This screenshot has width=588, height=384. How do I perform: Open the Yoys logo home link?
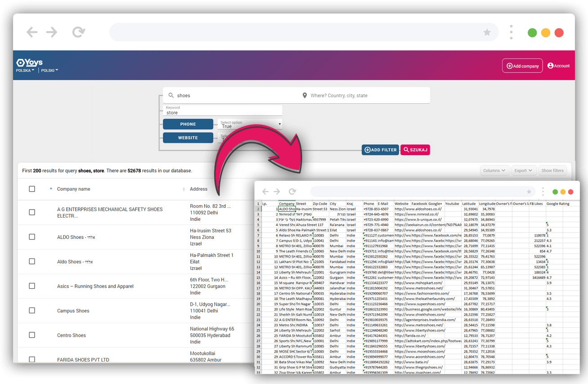coord(30,63)
